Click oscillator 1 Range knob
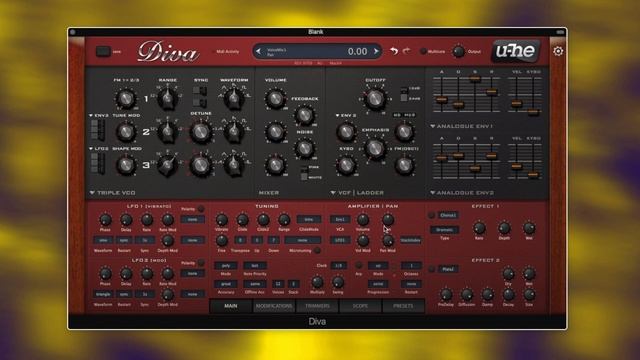This screenshot has height=360, width=640. [x=167, y=98]
